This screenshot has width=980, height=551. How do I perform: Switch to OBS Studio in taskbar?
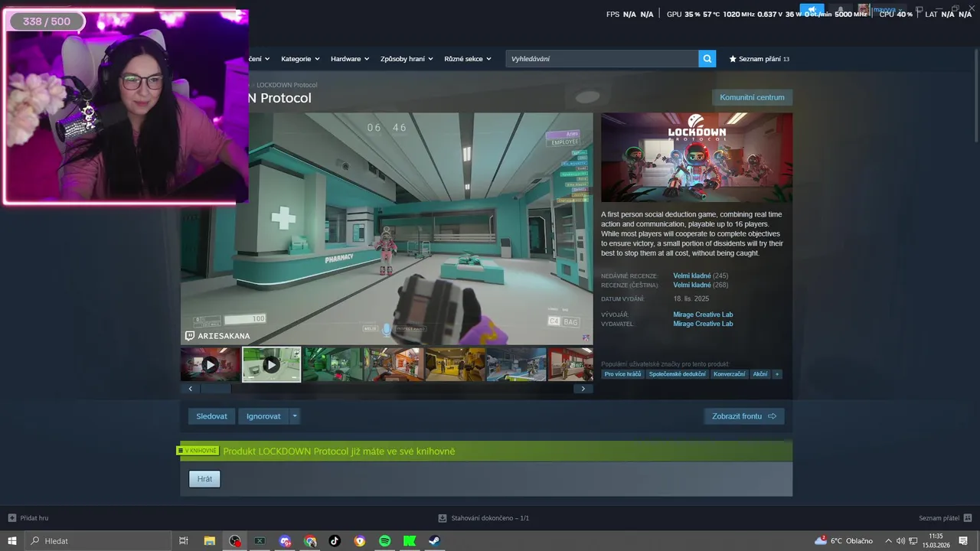coord(234,541)
